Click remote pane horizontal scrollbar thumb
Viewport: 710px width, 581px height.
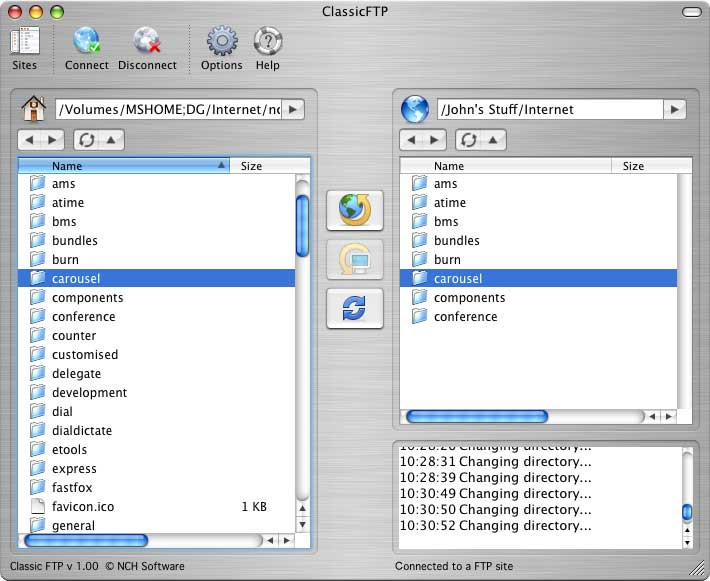(477, 417)
